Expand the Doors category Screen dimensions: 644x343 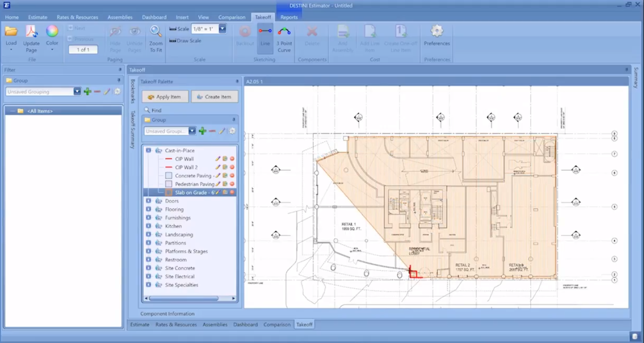[149, 201]
